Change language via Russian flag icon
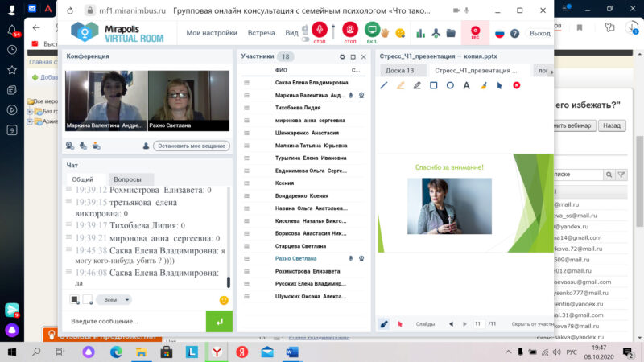 pyautogui.click(x=499, y=34)
